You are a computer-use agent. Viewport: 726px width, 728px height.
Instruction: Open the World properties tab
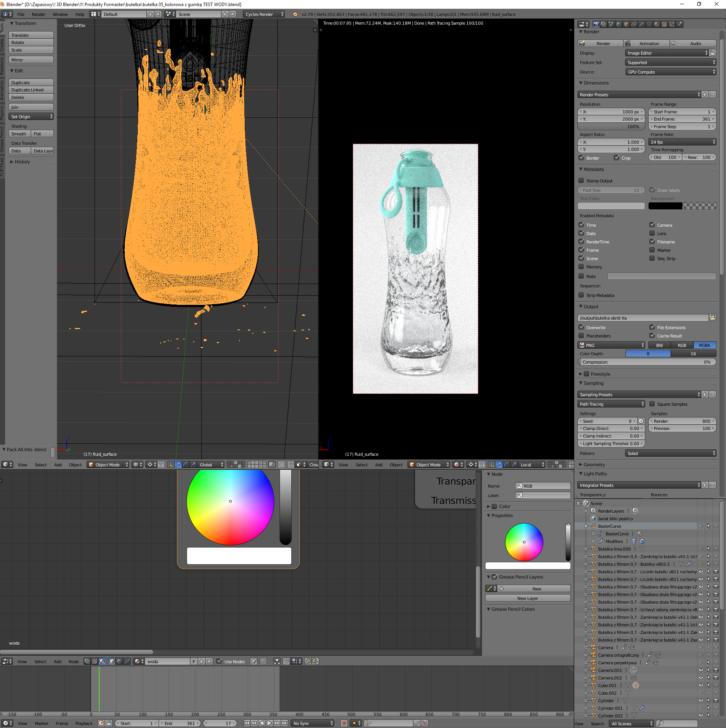(x=619, y=24)
